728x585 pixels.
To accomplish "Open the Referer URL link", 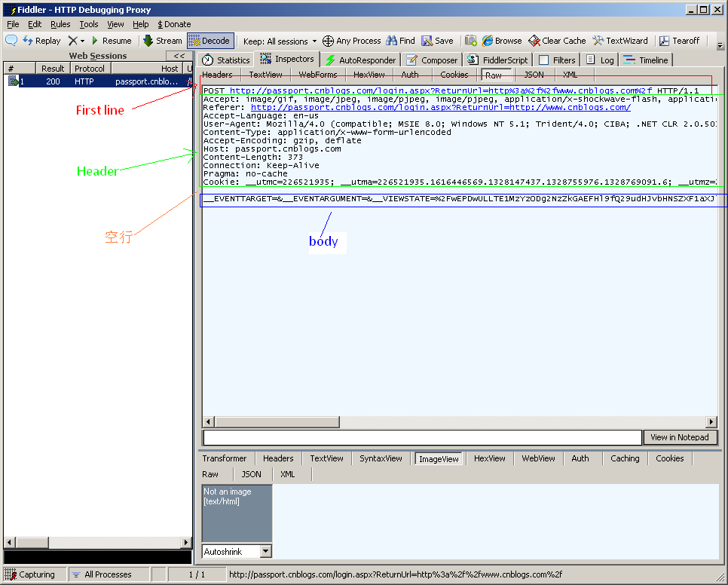I will [x=441, y=107].
